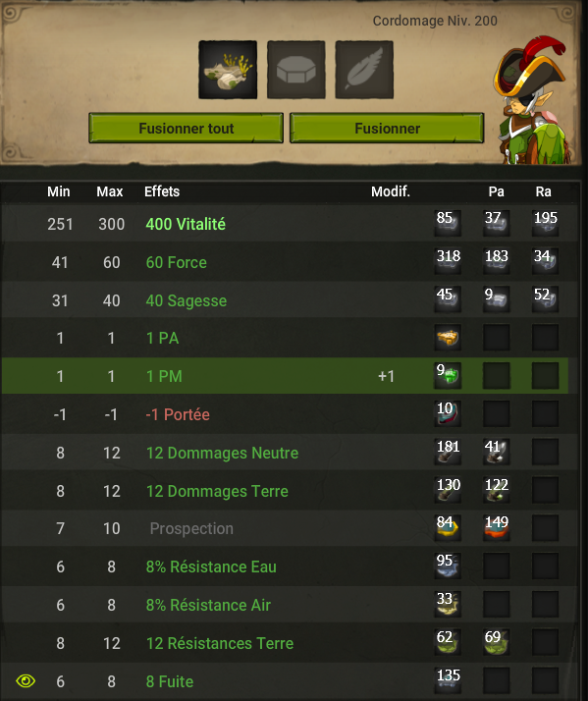Screen dimensions: 588x701
Task: Use the Pa Dommages Neutre rune 41
Action: tap(497, 452)
